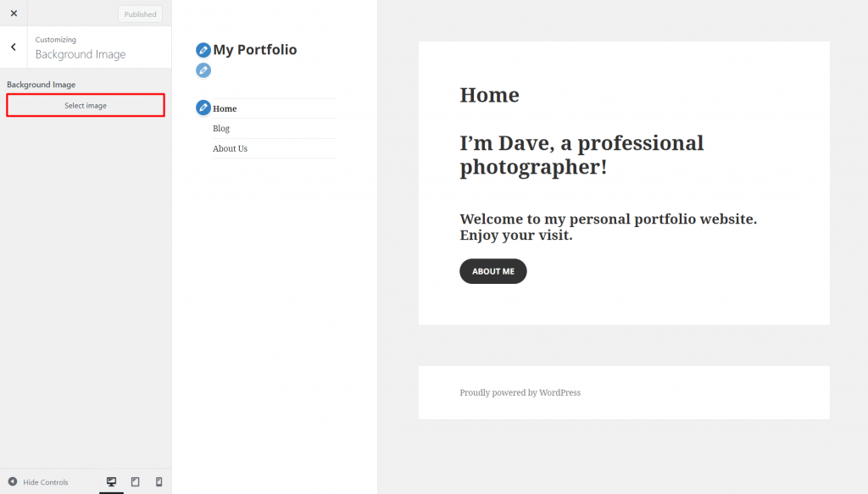Navigate to the Blog menu item

[220, 128]
